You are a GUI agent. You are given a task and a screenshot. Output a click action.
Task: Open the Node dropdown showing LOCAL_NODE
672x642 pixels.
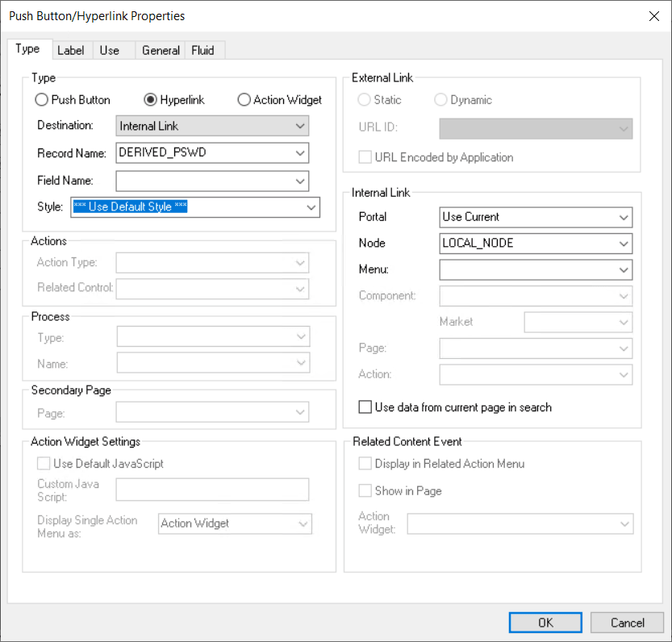[624, 244]
